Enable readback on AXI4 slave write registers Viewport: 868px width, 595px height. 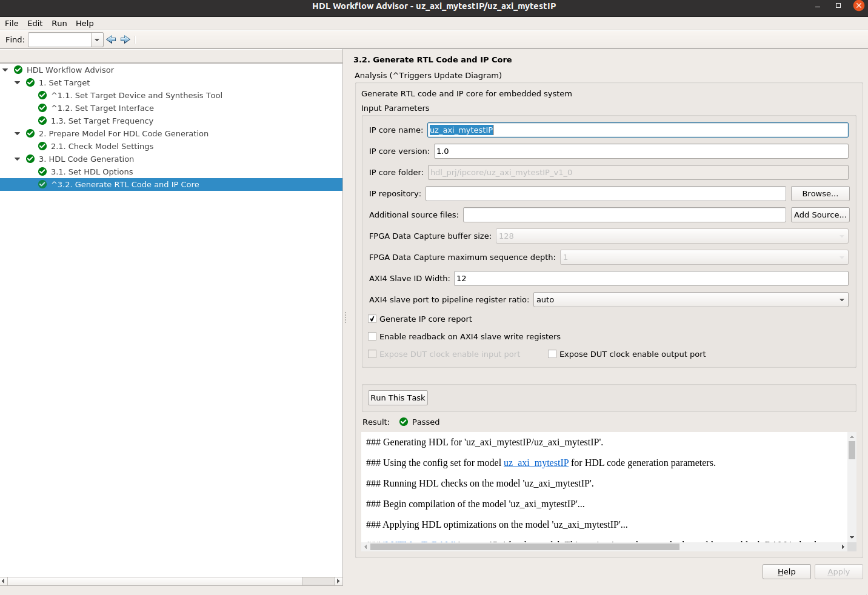372,337
